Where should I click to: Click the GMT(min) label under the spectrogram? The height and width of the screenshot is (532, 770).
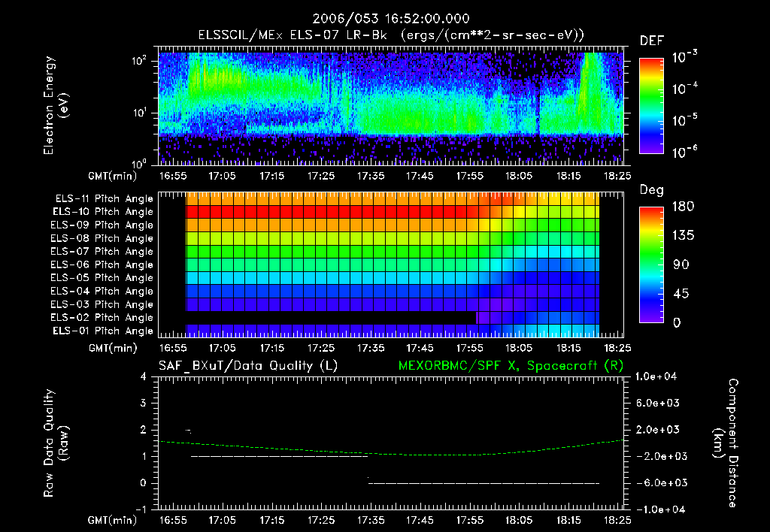[113, 176]
